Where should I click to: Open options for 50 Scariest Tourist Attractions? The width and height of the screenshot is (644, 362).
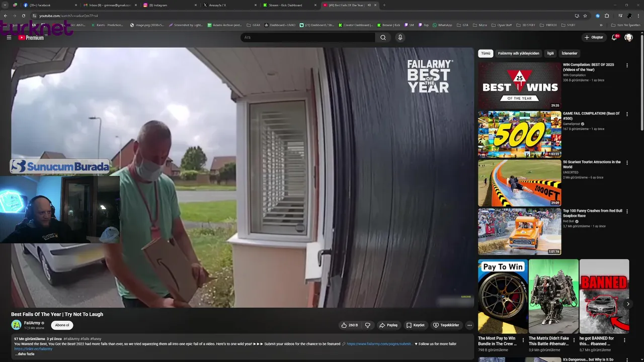pyautogui.click(x=627, y=163)
